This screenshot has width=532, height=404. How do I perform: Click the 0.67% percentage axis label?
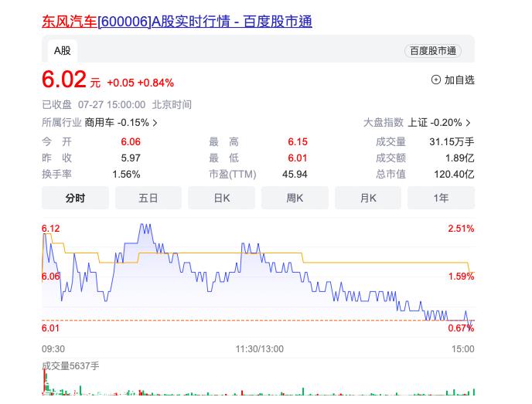coord(461,328)
